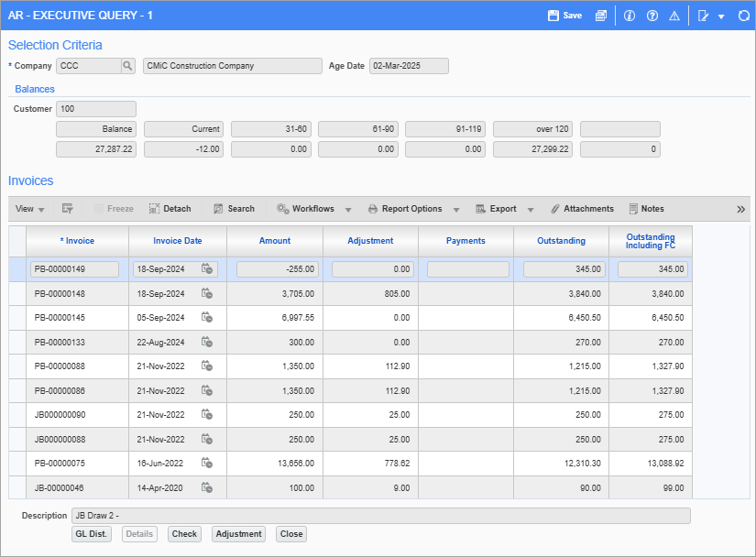Screen dimensions: 756x557
Task: Click the query-by-example filter icon
Action: pos(68,209)
